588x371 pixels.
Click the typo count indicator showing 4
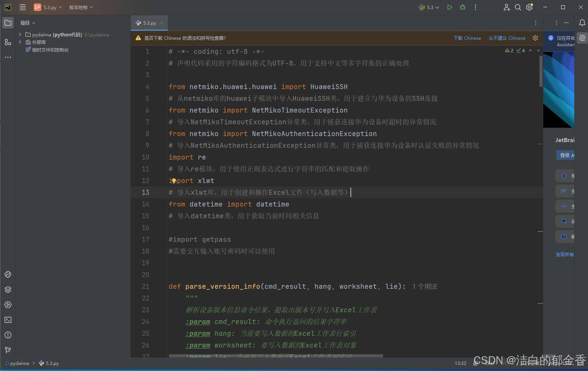[521, 50]
